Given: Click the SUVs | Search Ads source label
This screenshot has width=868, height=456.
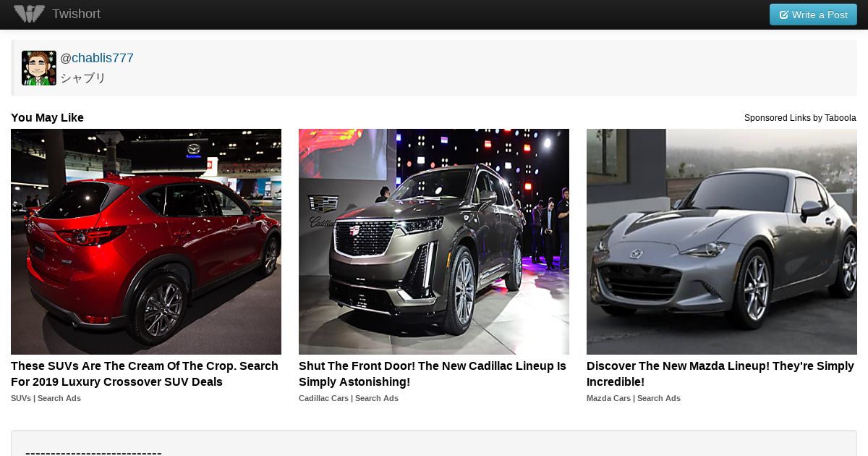Looking at the screenshot, I should click(x=46, y=398).
